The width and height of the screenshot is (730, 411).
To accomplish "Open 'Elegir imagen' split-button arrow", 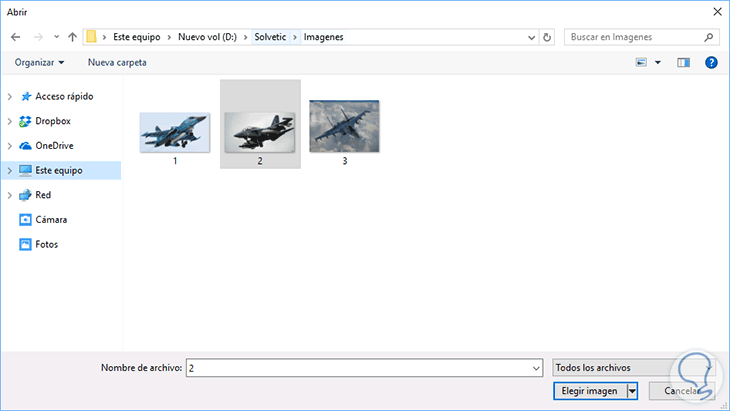I will point(632,391).
